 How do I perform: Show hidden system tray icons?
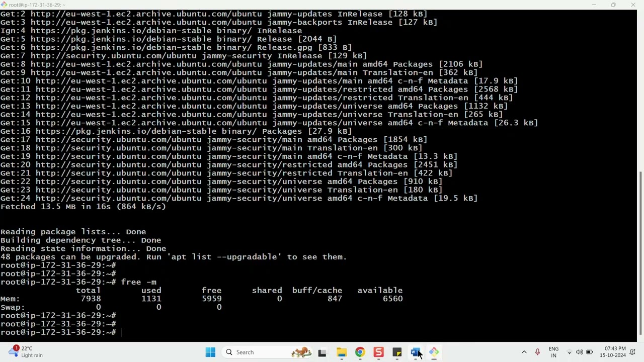(524, 352)
